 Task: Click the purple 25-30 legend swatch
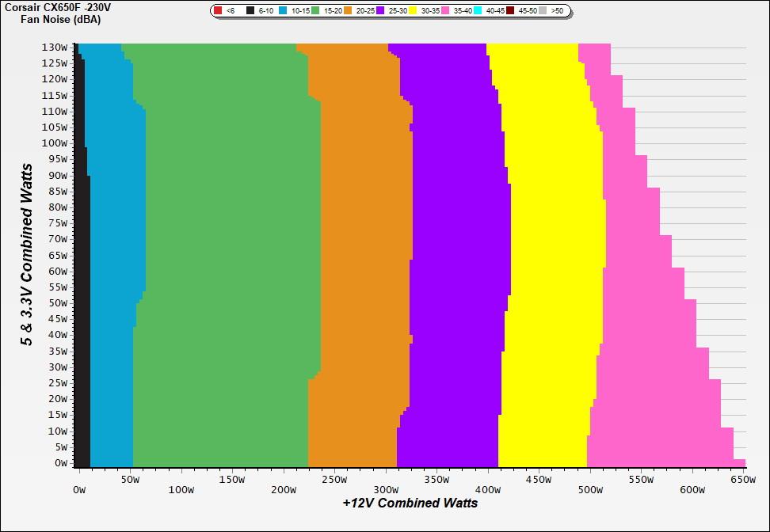tap(380, 11)
